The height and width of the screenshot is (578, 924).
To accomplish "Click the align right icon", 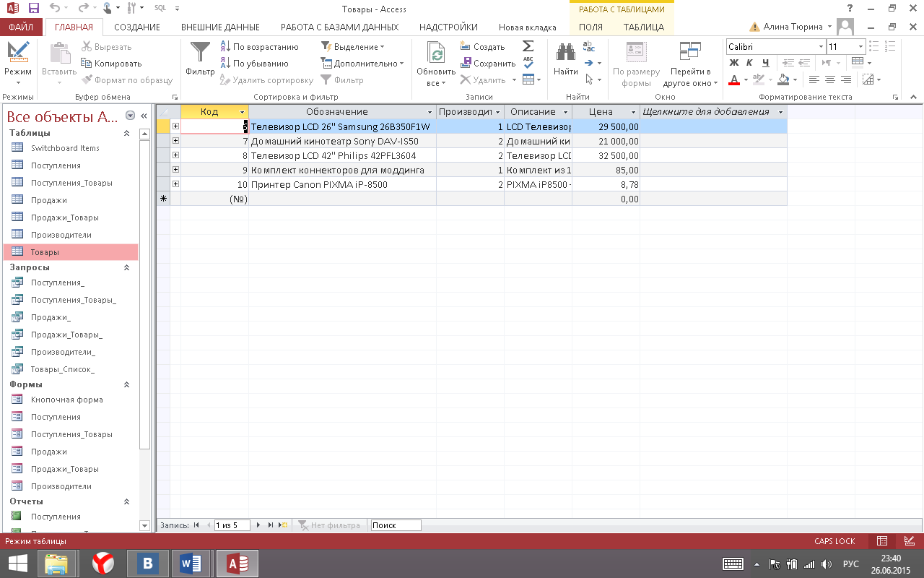I will pyautogui.click(x=846, y=79).
